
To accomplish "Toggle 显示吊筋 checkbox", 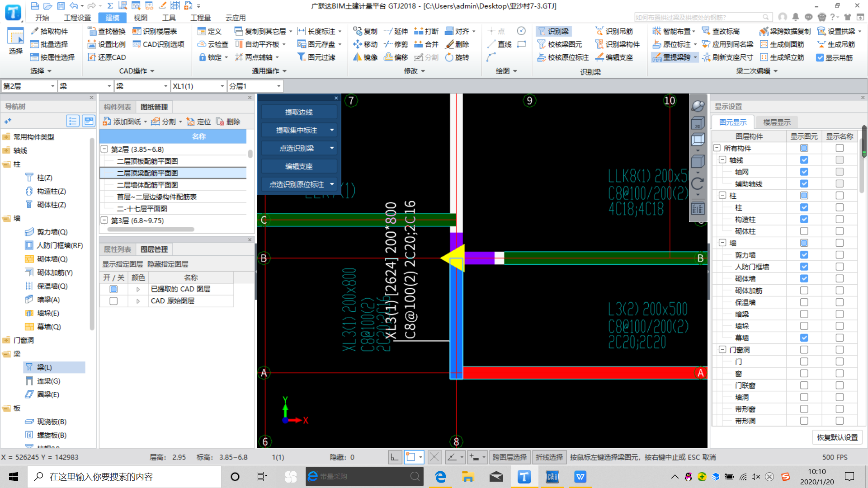I will 820,58.
